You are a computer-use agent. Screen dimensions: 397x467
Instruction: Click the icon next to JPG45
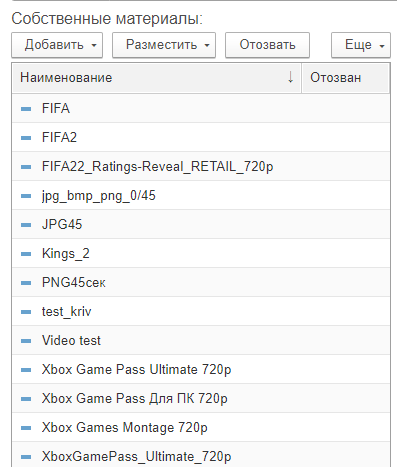(26, 225)
